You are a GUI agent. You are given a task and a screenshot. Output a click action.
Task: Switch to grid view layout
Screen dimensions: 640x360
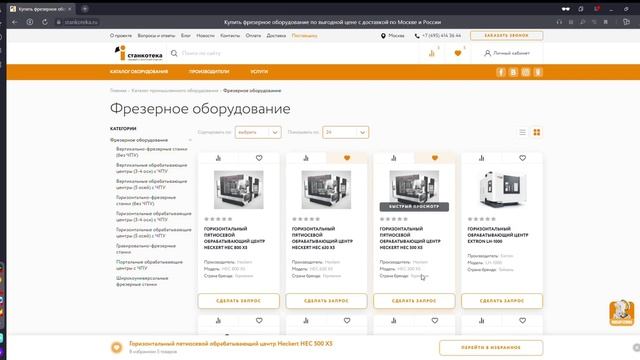(537, 132)
